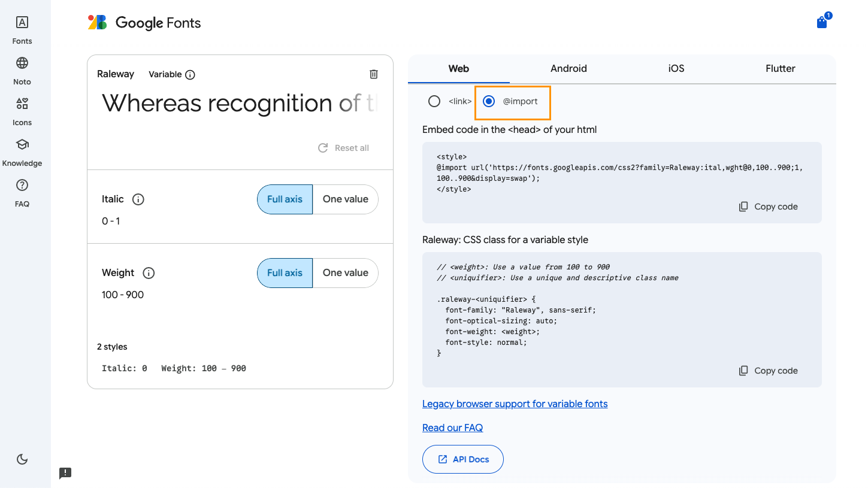Viewport: 868px width, 488px height.
Task: Click the '0 - 1' italic range
Action: pyautogui.click(x=111, y=221)
